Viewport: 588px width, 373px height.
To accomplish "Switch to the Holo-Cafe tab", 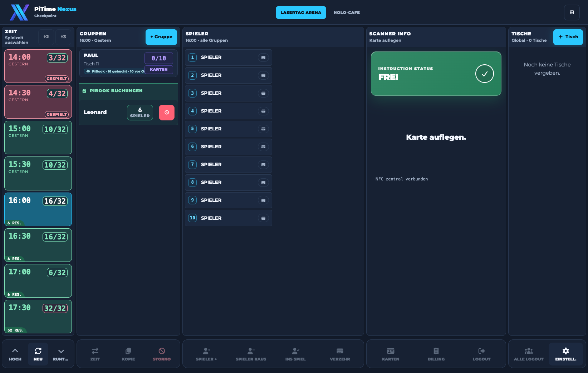I will (347, 13).
